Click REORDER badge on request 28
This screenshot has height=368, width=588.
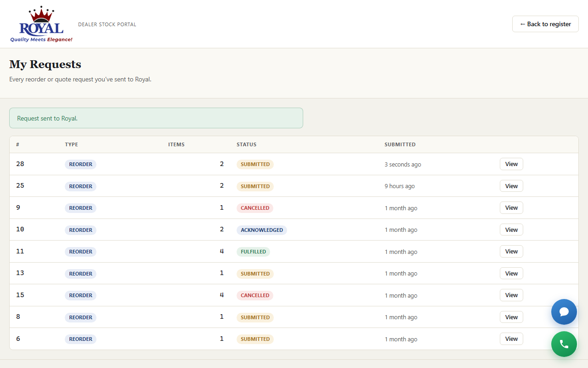(80, 164)
